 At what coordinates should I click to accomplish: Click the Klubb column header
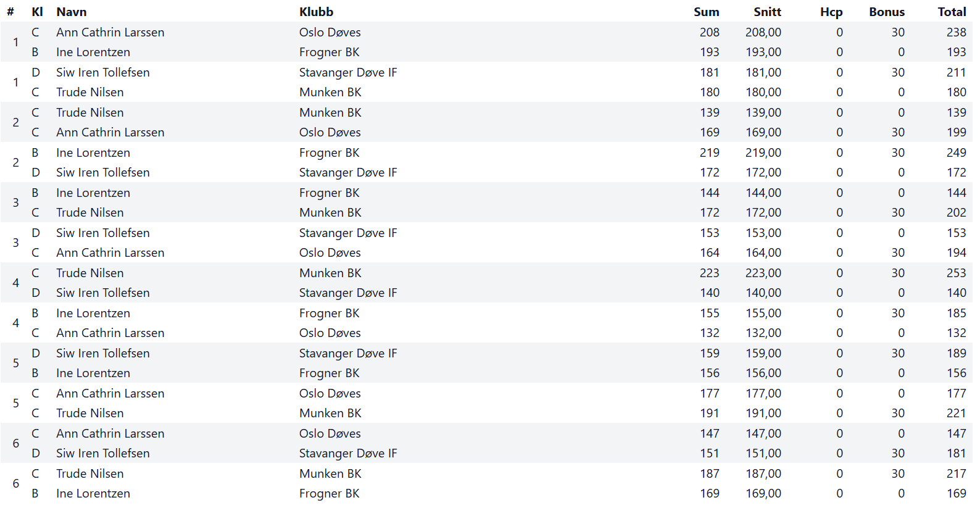[x=316, y=12]
